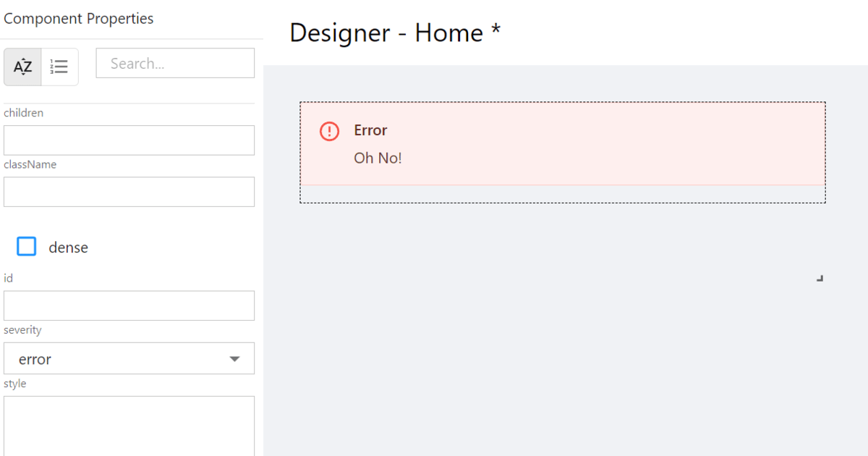Click the style text area

pos(129,426)
